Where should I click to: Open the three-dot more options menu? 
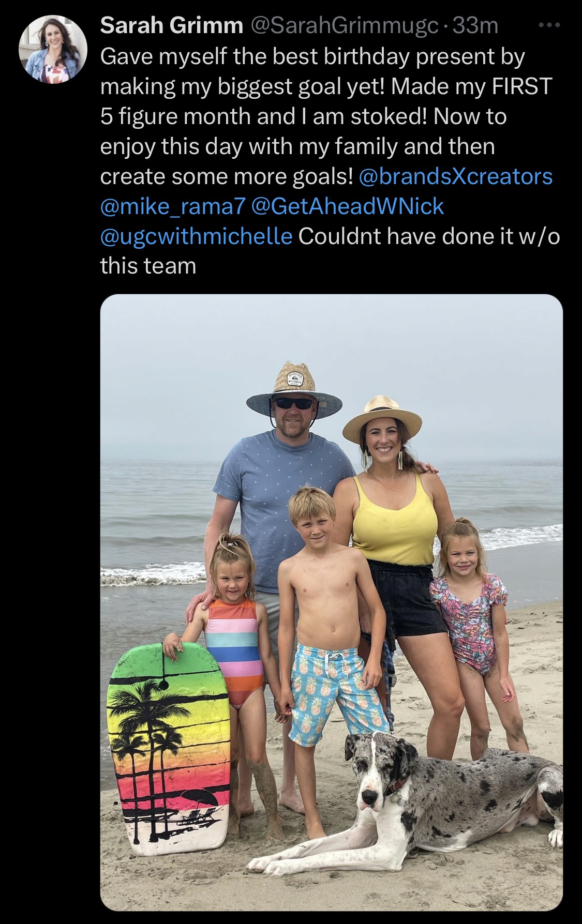549,25
